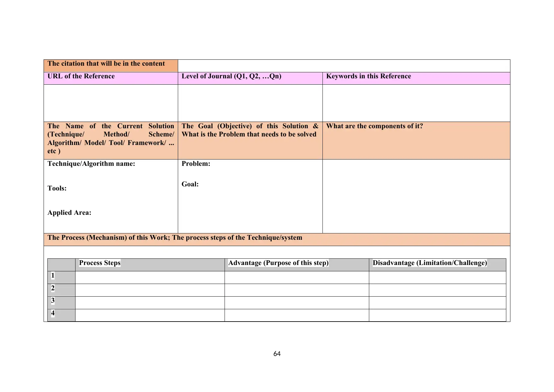Viewport: 554px width, 392px height.
Task: Click the 'Tools:' label
Action: 57,188
